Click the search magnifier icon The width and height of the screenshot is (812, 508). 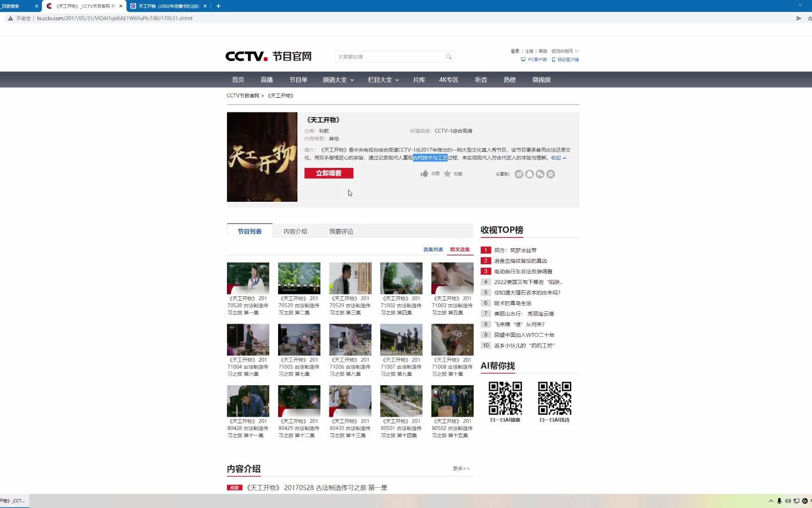449,57
